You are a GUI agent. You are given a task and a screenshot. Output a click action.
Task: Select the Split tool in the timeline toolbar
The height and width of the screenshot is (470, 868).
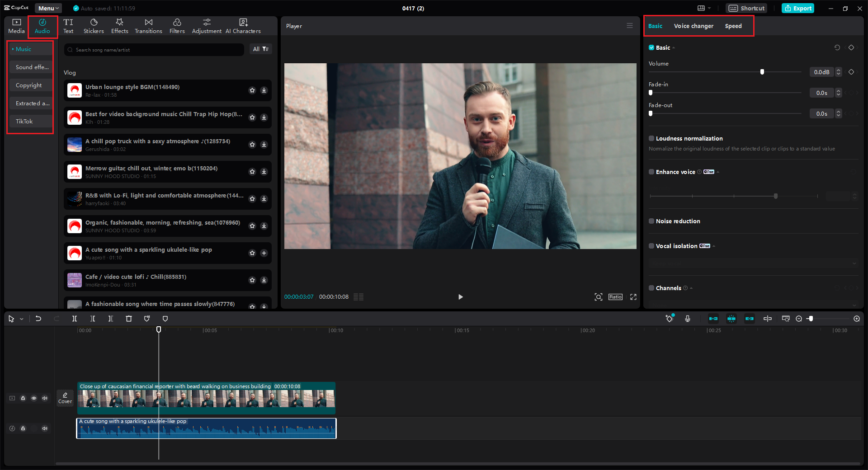click(75, 319)
